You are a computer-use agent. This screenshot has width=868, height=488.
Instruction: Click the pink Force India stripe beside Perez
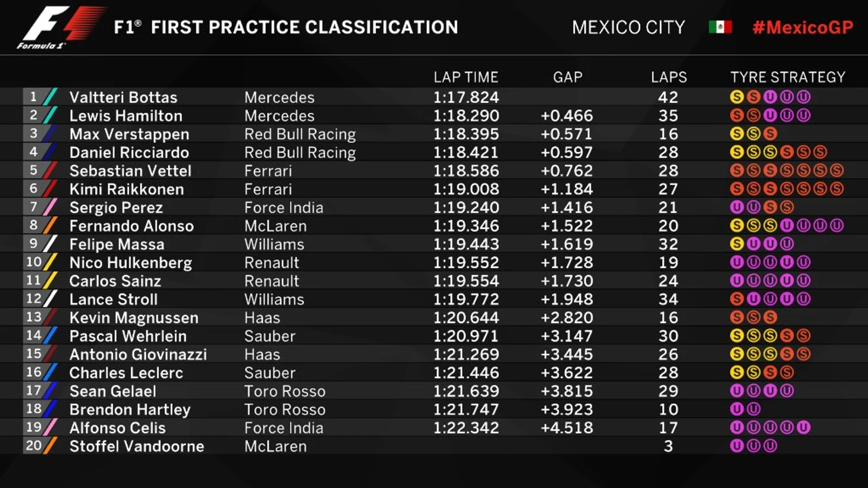51,207
